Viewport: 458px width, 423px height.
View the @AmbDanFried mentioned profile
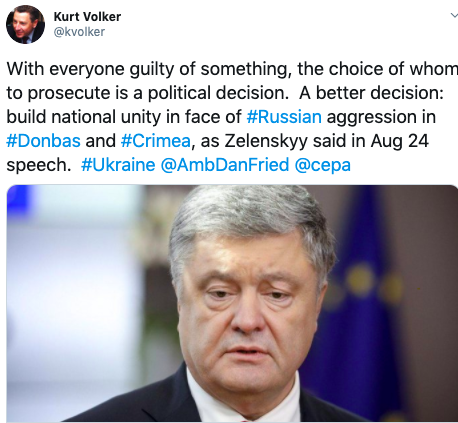point(225,165)
